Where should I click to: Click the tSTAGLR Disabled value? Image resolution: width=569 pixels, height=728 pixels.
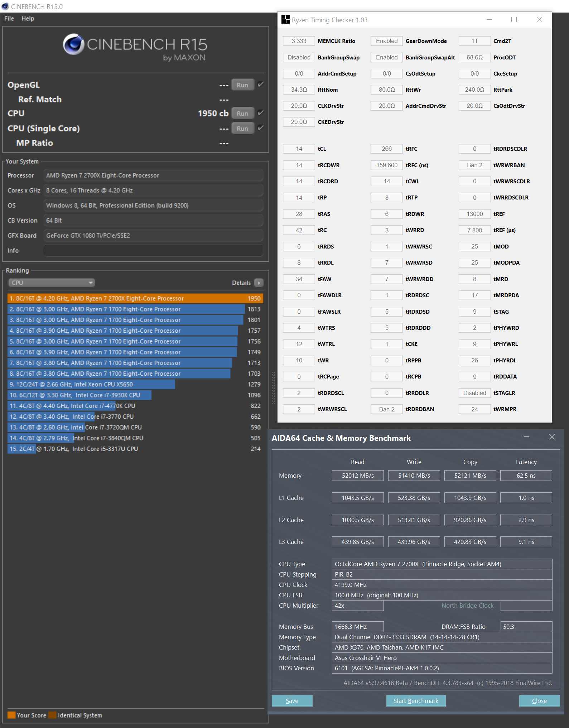(x=474, y=393)
